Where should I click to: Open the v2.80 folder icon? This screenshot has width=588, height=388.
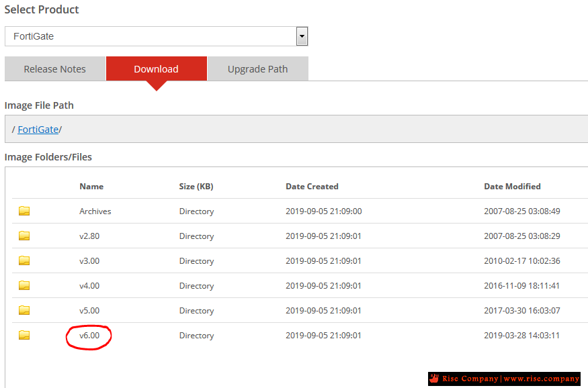pos(24,236)
